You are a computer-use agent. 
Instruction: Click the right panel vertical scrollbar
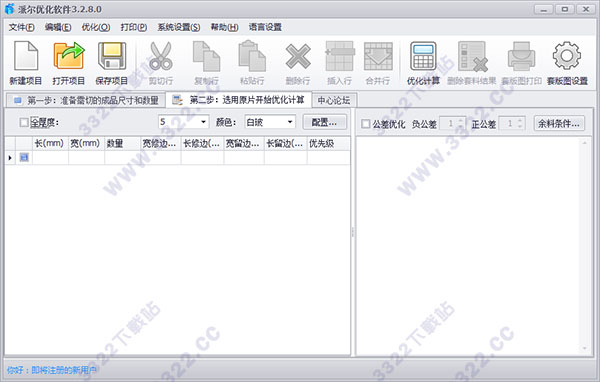tap(585, 245)
